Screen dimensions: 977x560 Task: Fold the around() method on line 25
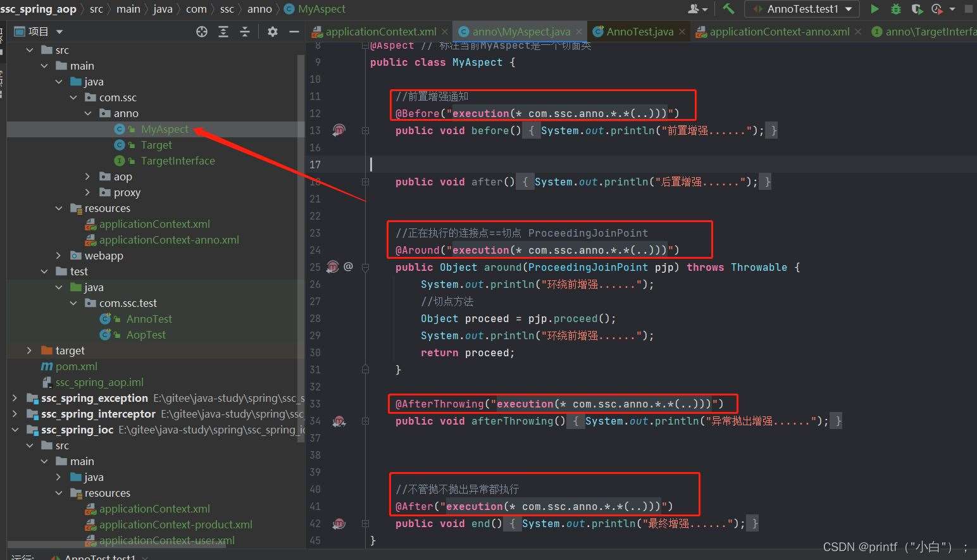365,267
